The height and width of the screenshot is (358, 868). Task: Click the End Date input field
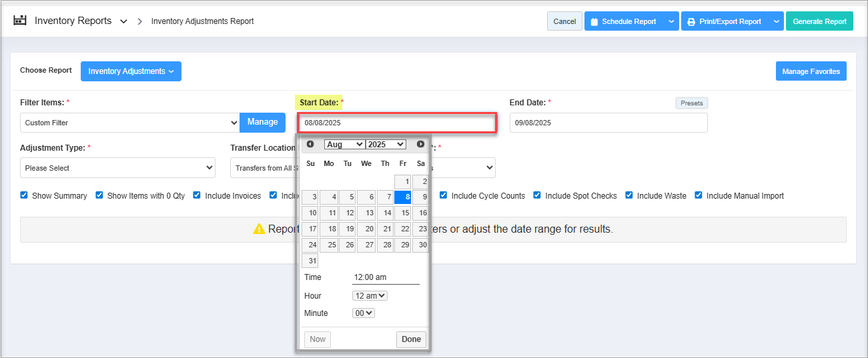click(x=608, y=123)
